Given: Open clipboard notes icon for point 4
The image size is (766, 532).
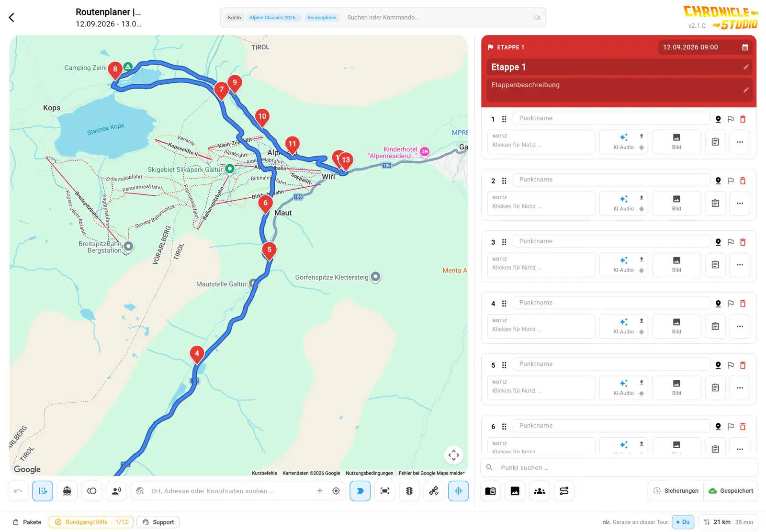Looking at the screenshot, I should [x=715, y=327].
